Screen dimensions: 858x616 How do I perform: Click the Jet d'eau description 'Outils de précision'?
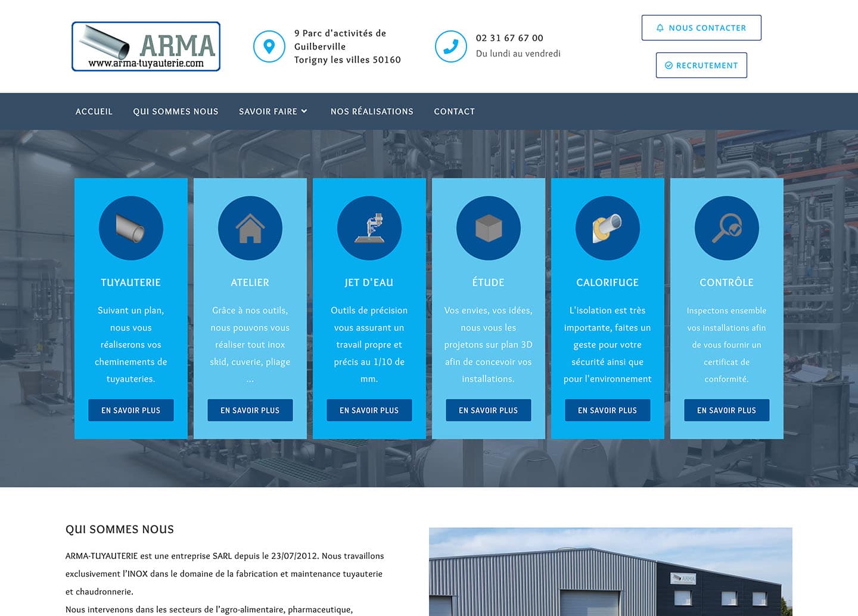coord(369,344)
